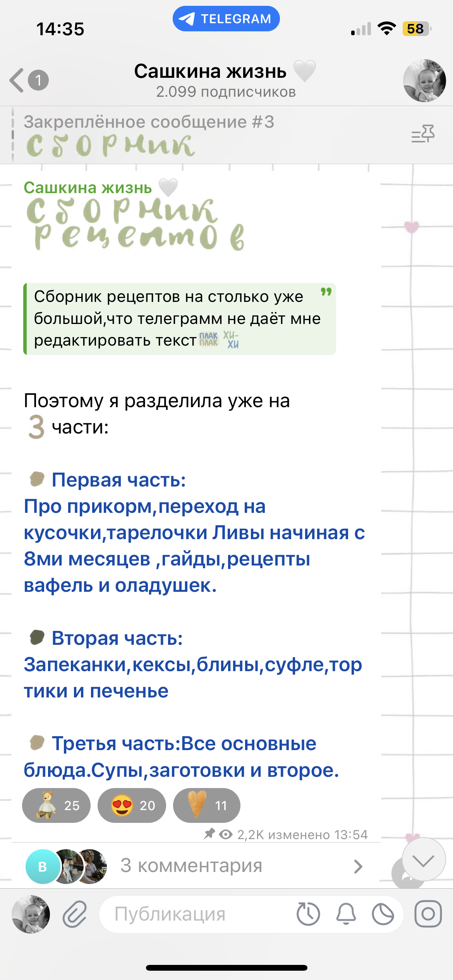Tap the camera icon for media
The width and height of the screenshot is (453, 980).
428,914
